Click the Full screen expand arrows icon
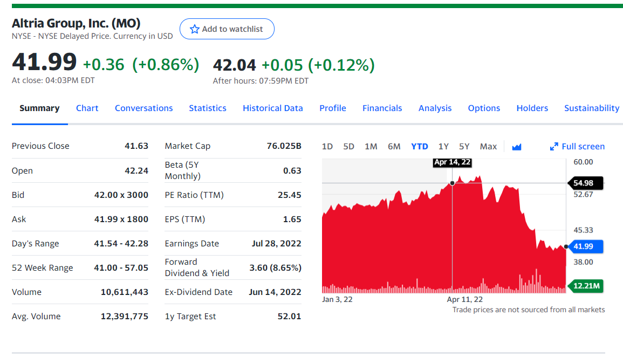 coord(554,147)
